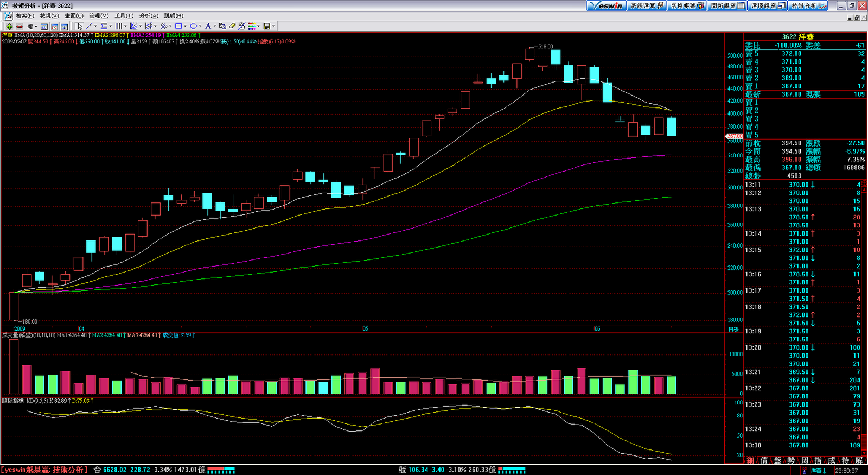Switch to the 解 tab
Screen dimensions: 868x475
(858, 460)
